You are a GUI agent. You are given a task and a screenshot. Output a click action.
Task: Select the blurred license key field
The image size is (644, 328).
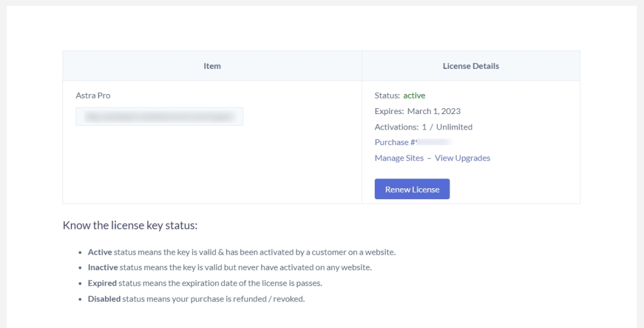pos(159,117)
